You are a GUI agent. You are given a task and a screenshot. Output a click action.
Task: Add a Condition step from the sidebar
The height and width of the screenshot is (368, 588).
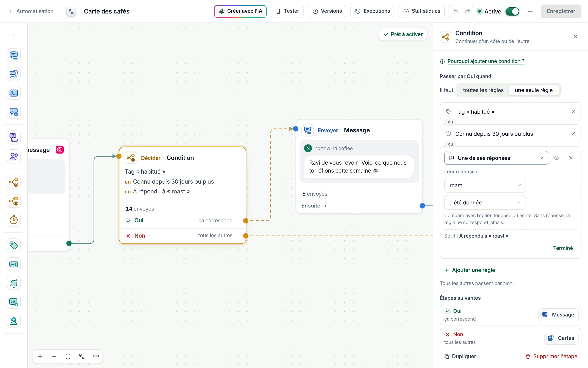click(x=14, y=182)
